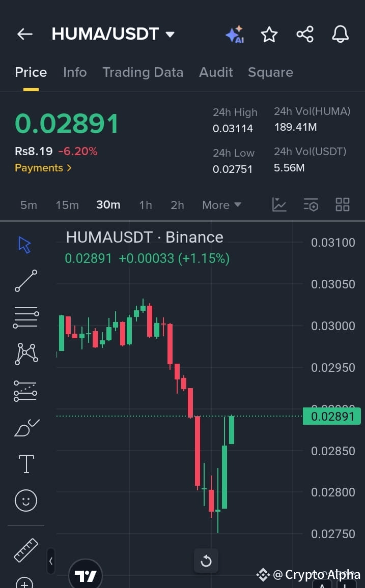
Task: Tap the share icon
Action: [305, 34]
